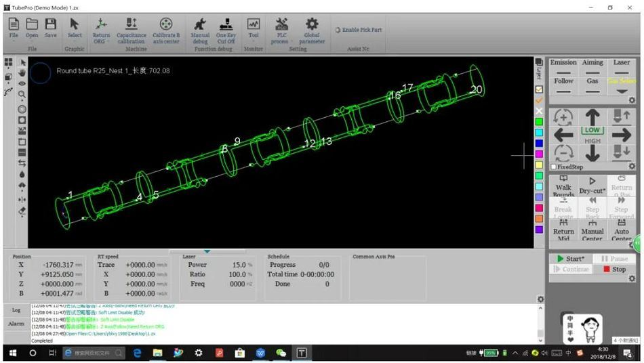Jog the head with left arrow
Screen dimensions: 644x363
click(563, 135)
